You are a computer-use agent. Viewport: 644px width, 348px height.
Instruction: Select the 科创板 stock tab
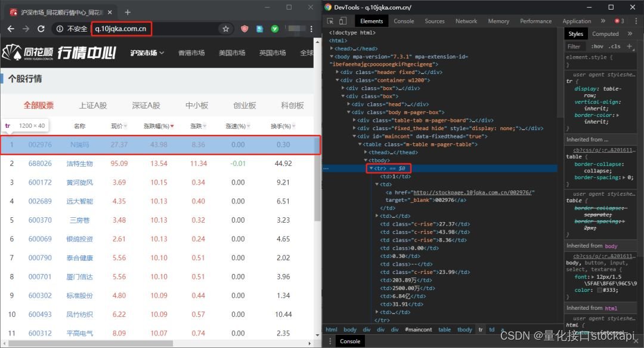tap(292, 105)
